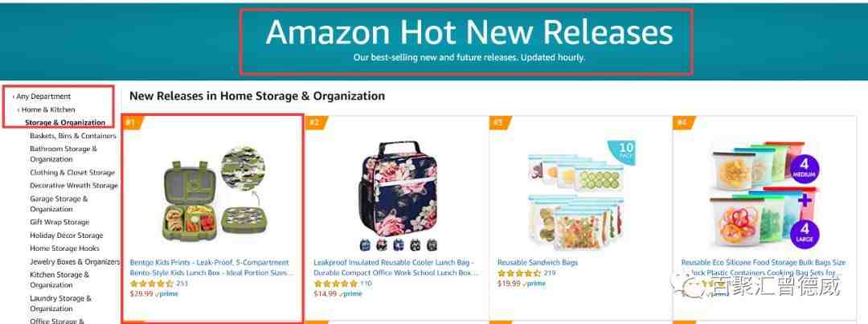Image resolution: width=868 pixels, height=324 pixels.
Task: Open Garage Storage & Organization category
Action: [x=59, y=204]
